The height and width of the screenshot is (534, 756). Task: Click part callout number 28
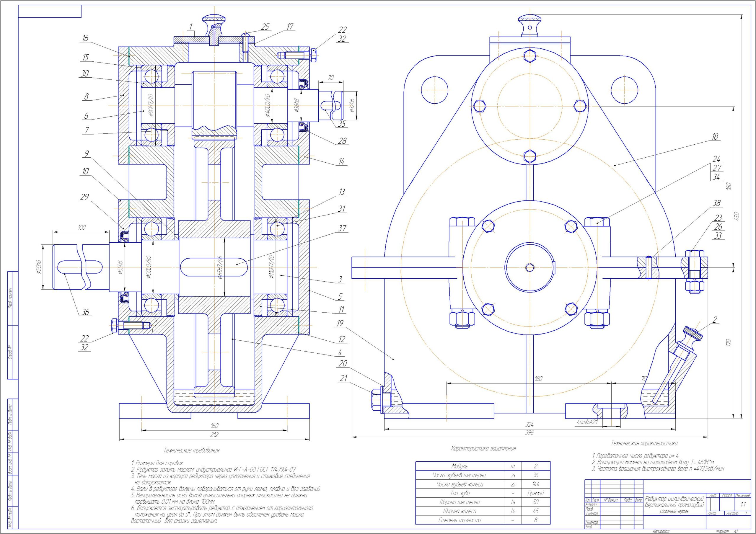[342, 141]
